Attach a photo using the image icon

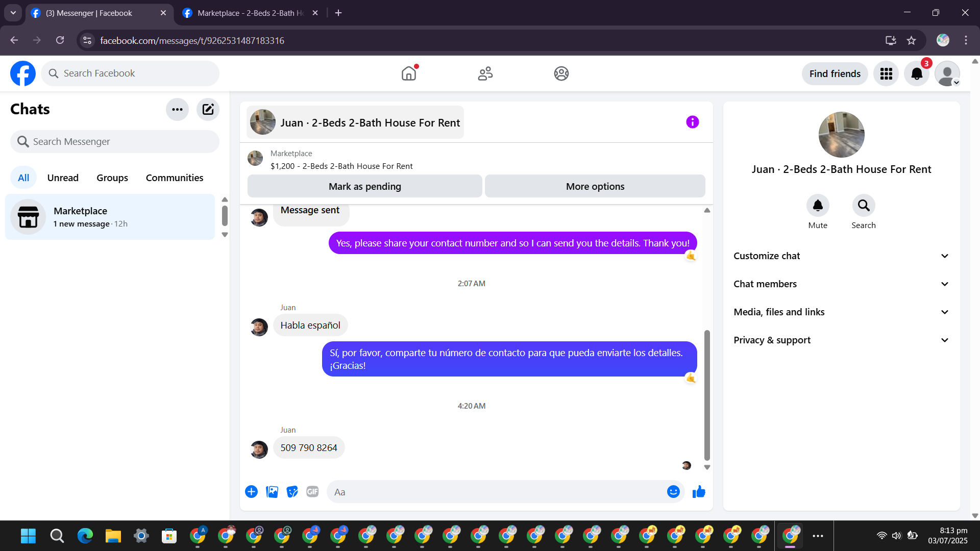point(272,492)
